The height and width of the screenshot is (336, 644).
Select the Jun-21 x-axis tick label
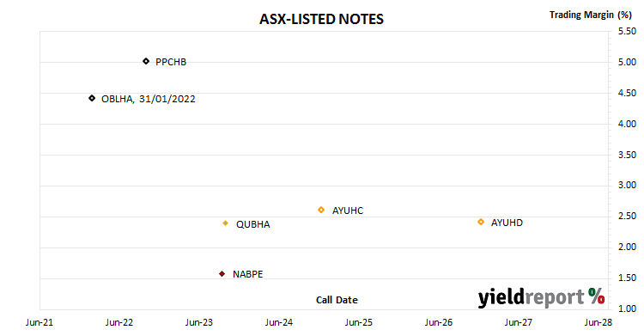(x=39, y=322)
